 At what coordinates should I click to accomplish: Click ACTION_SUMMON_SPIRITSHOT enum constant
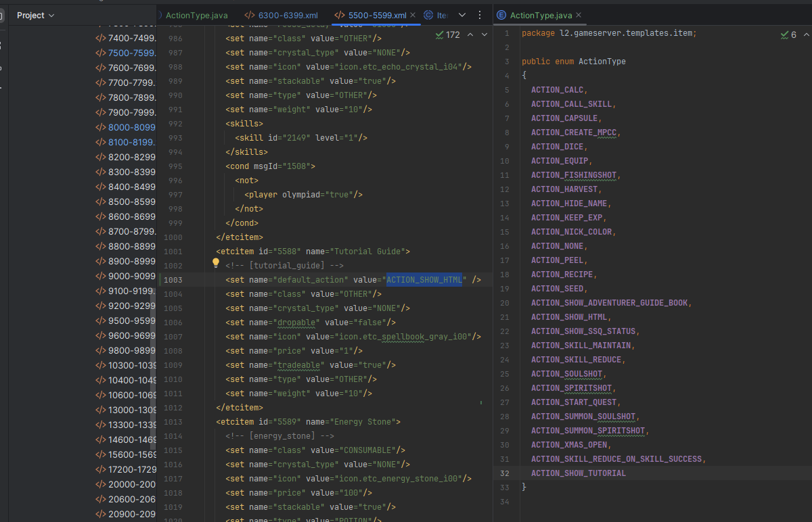click(x=589, y=430)
